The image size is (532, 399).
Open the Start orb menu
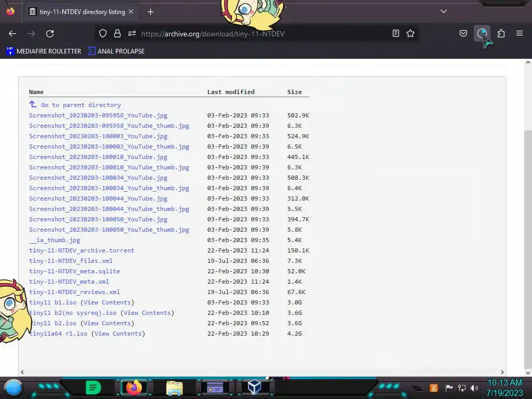coord(14,388)
